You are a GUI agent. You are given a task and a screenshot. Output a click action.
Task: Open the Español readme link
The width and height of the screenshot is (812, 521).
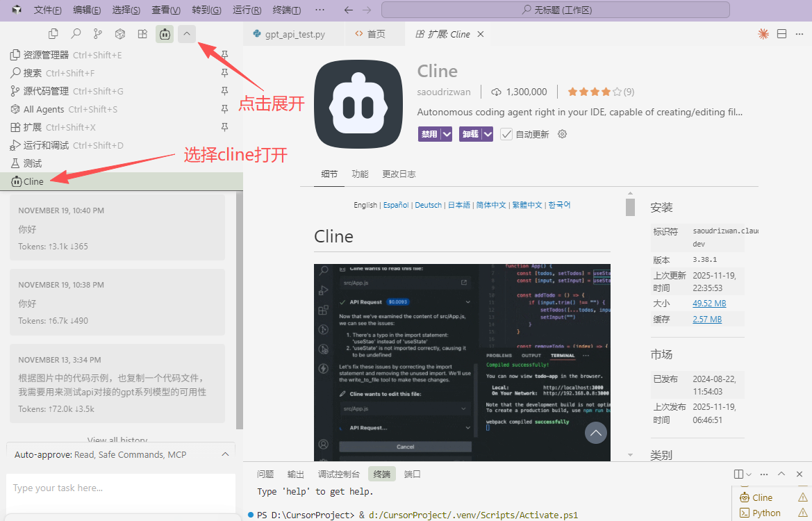396,205
